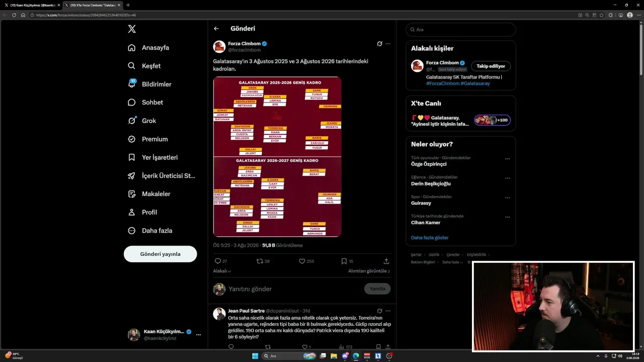
Task: Click the Grok icon on Forza Cimbom post
Action: click(x=380, y=44)
